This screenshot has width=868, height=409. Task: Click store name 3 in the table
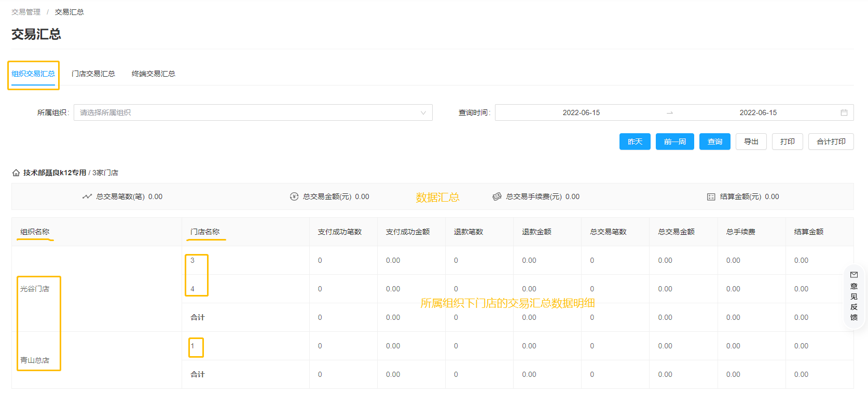coord(192,260)
